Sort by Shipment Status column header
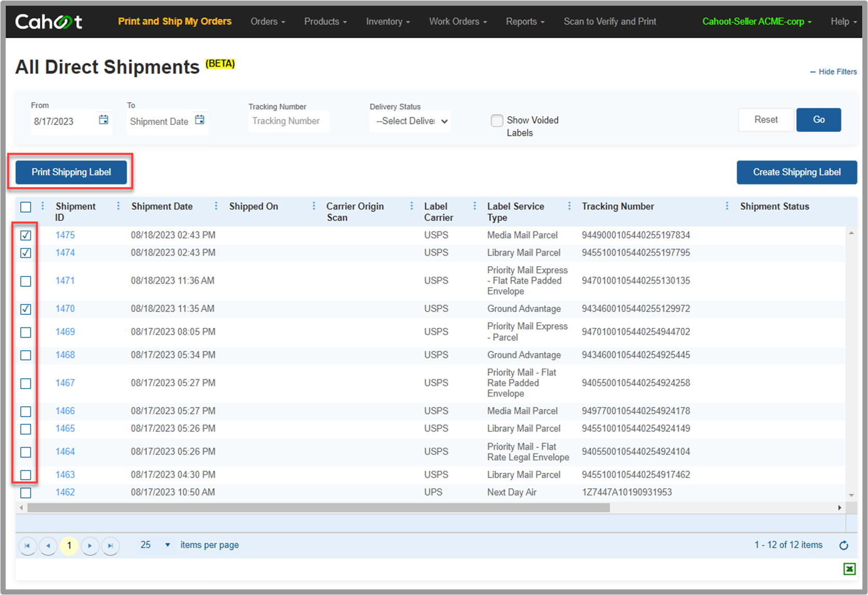This screenshot has width=868, height=595. (775, 206)
